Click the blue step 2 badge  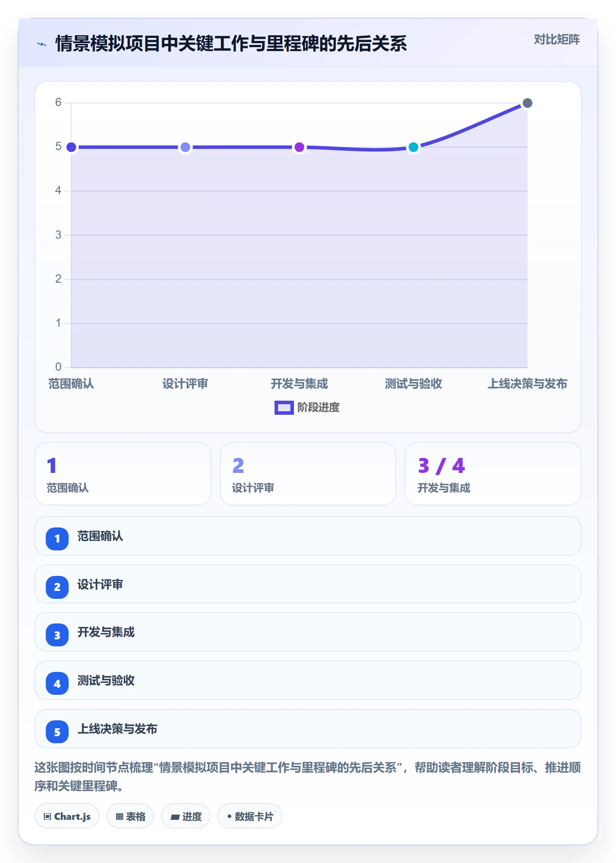tap(57, 587)
